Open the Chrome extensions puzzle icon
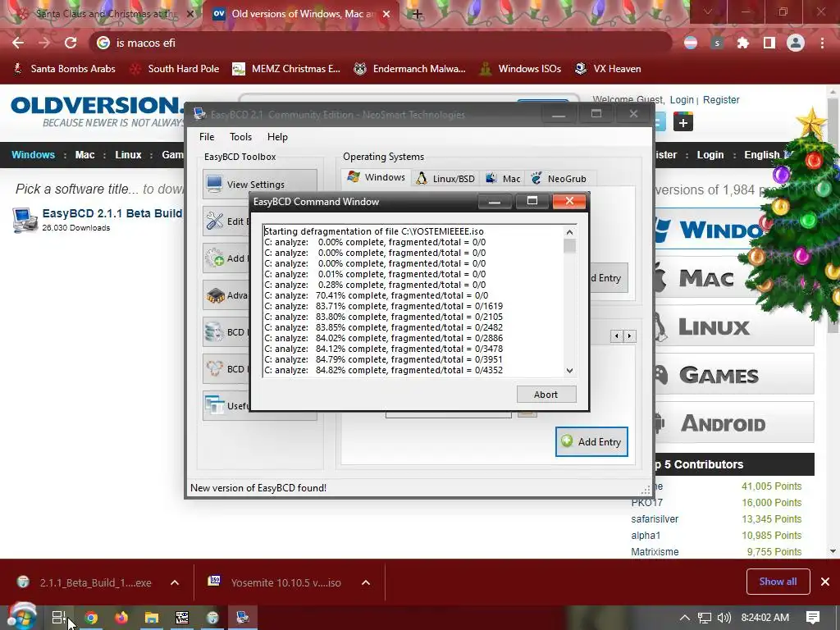 click(743, 43)
